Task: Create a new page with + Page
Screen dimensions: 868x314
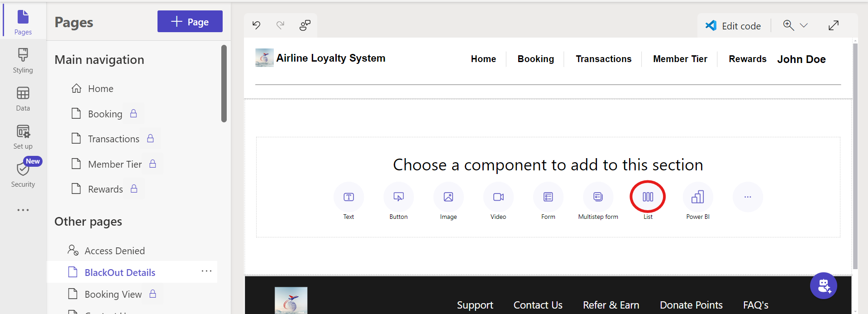Action: [190, 21]
